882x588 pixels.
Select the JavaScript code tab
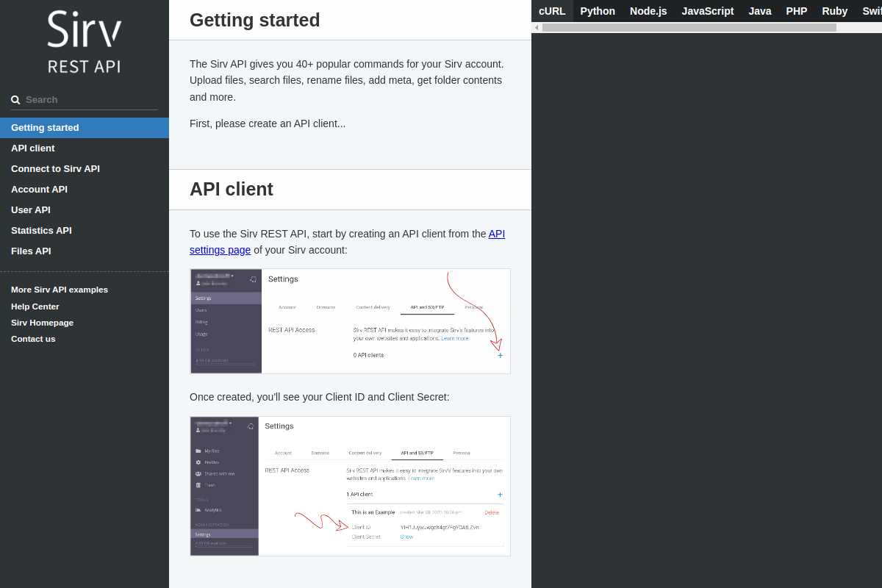pos(708,11)
